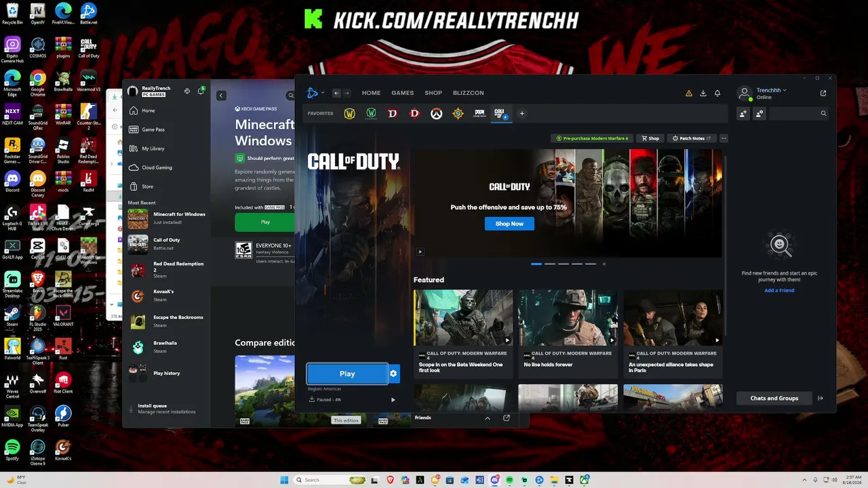
Task: Add a game to favorites with plus
Action: point(521,114)
